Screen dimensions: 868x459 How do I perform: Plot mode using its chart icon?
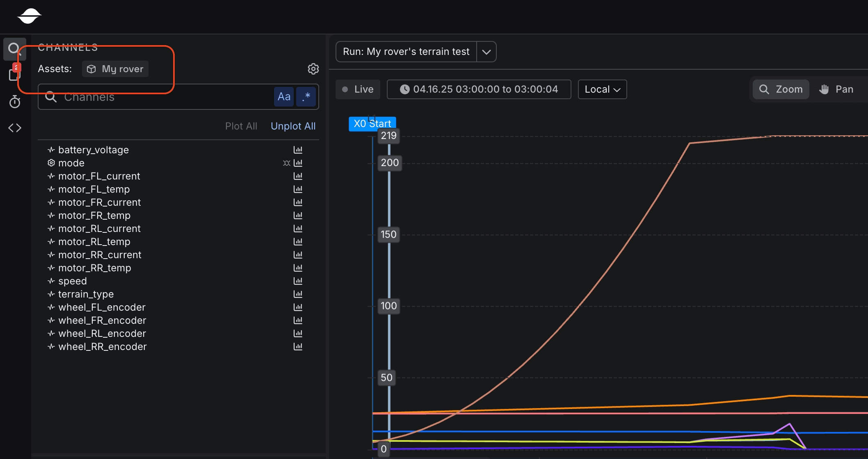click(x=298, y=163)
